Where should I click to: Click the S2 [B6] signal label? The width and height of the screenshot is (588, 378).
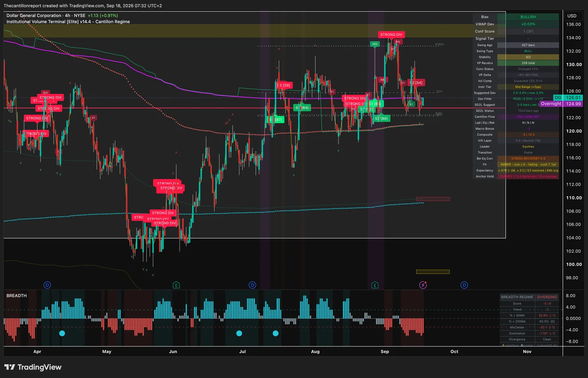[381, 118]
